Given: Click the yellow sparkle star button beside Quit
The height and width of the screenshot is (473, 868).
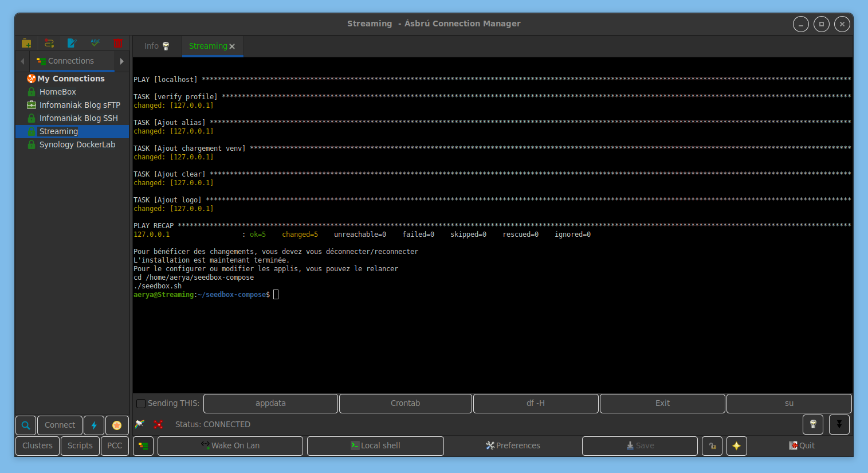Looking at the screenshot, I should tap(737, 446).
